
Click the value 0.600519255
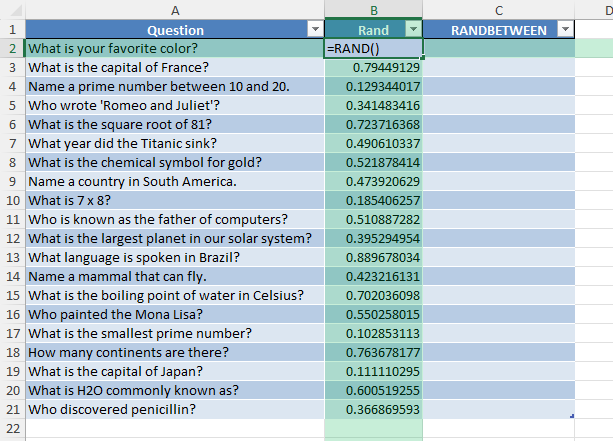click(383, 391)
